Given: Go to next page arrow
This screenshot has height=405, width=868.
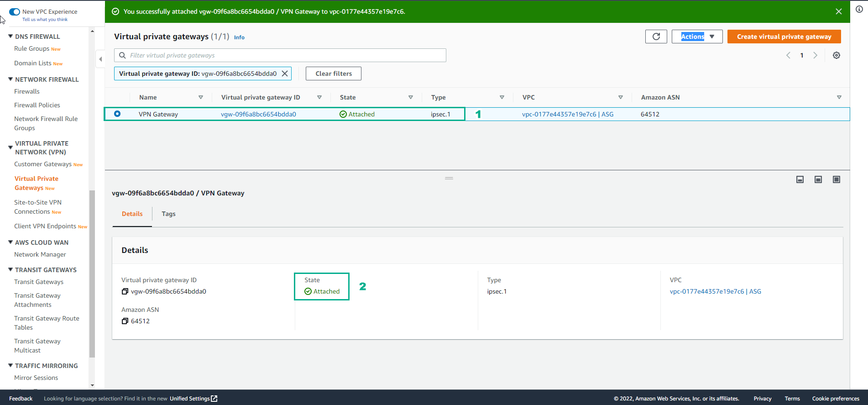Looking at the screenshot, I should pyautogui.click(x=815, y=55).
